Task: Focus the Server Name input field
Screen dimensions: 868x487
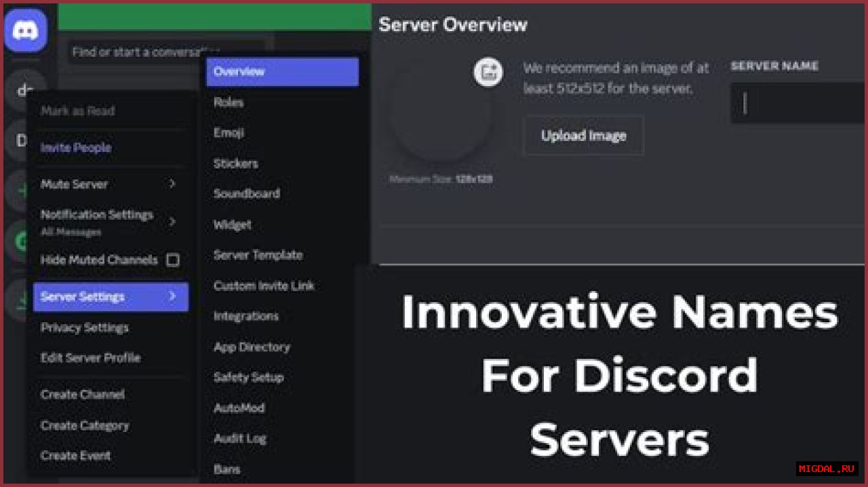Action: tap(798, 103)
